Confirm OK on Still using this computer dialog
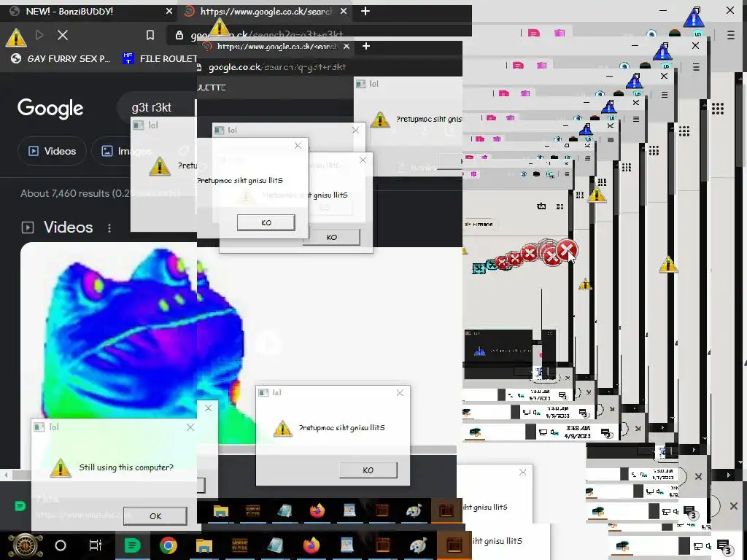Image resolution: width=747 pixels, height=560 pixels. point(155,516)
